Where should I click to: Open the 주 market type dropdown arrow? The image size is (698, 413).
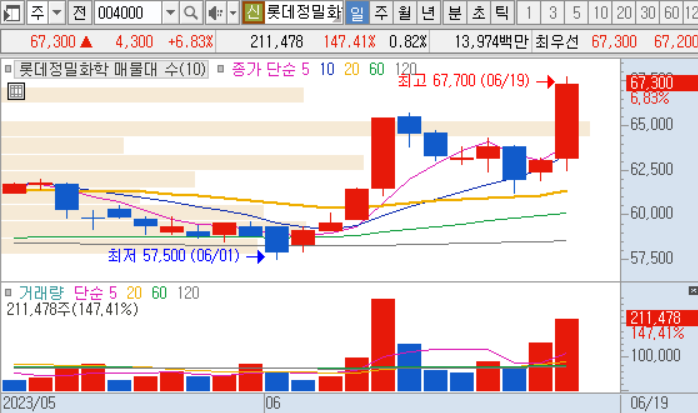coord(57,12)
